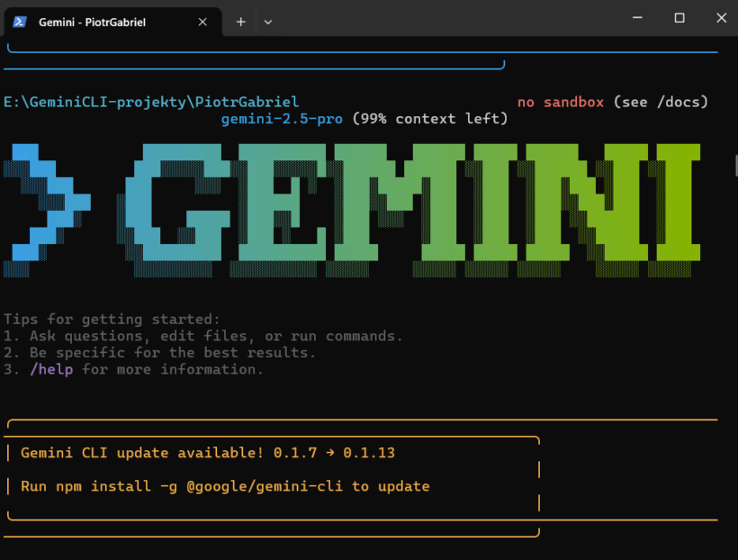Close the terminal window
Screen dimensions: 738x560
coord(721,18)
